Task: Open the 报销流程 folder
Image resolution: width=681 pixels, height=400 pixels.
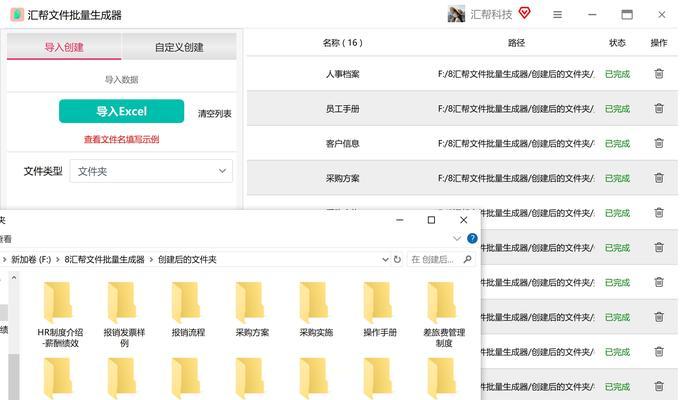Action: pos(188,309)
